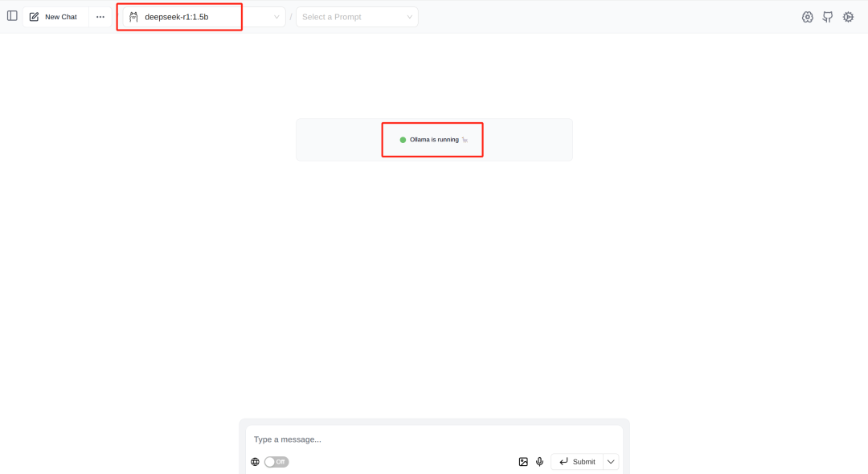Open the three-dots more options menu
Viewport: 868px width, 474px height.
100,17
